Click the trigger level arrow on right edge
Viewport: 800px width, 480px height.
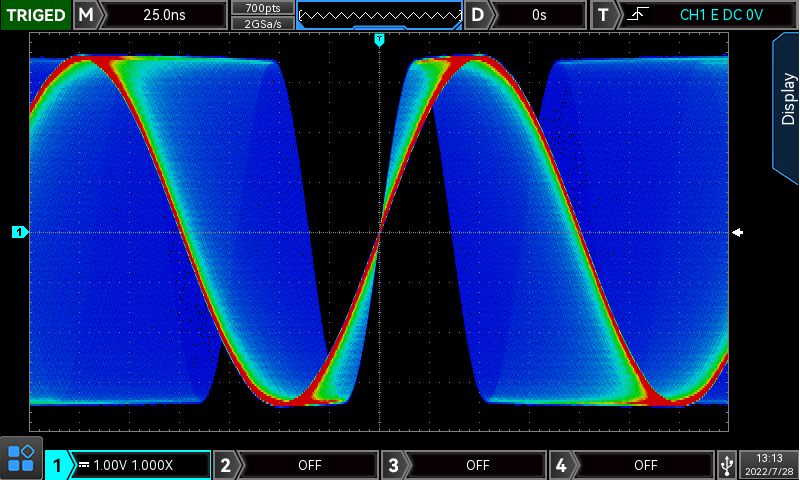[738, 232]
